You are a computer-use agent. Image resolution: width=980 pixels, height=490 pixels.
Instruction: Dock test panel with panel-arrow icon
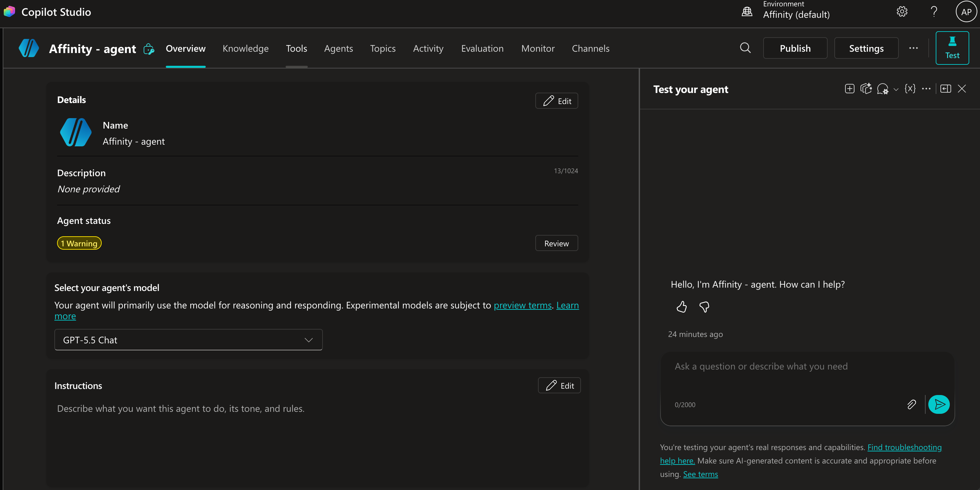point(946,89)
